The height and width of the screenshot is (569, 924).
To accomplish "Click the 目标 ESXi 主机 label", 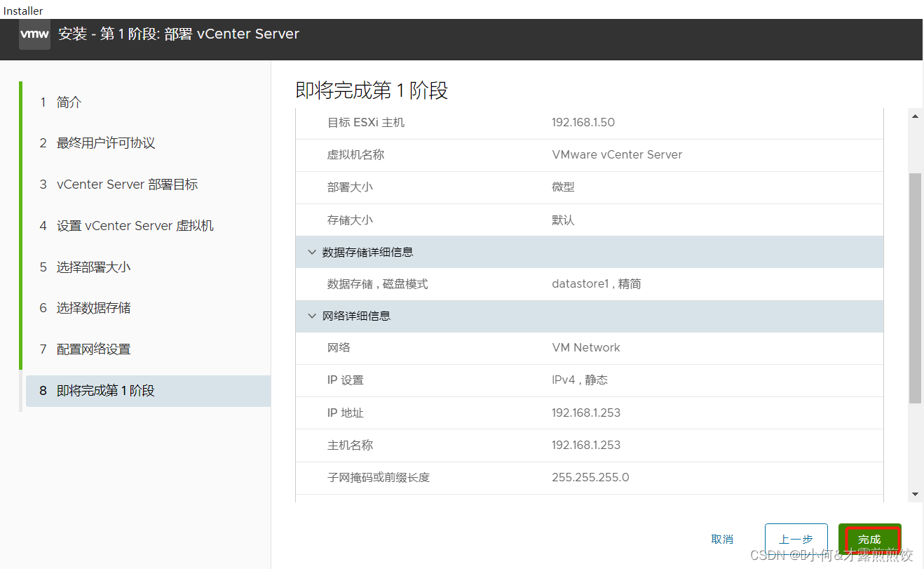I will (x=366, y=122).
